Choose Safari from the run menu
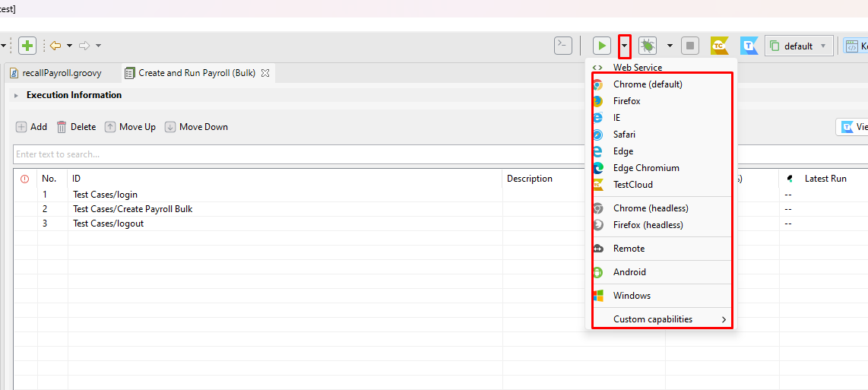868x390 pixels. [x=662, y=135]
